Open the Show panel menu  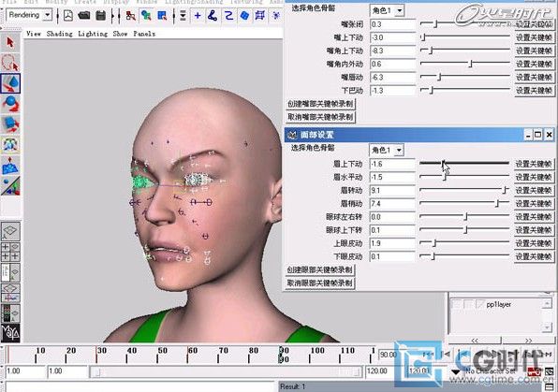120,34
